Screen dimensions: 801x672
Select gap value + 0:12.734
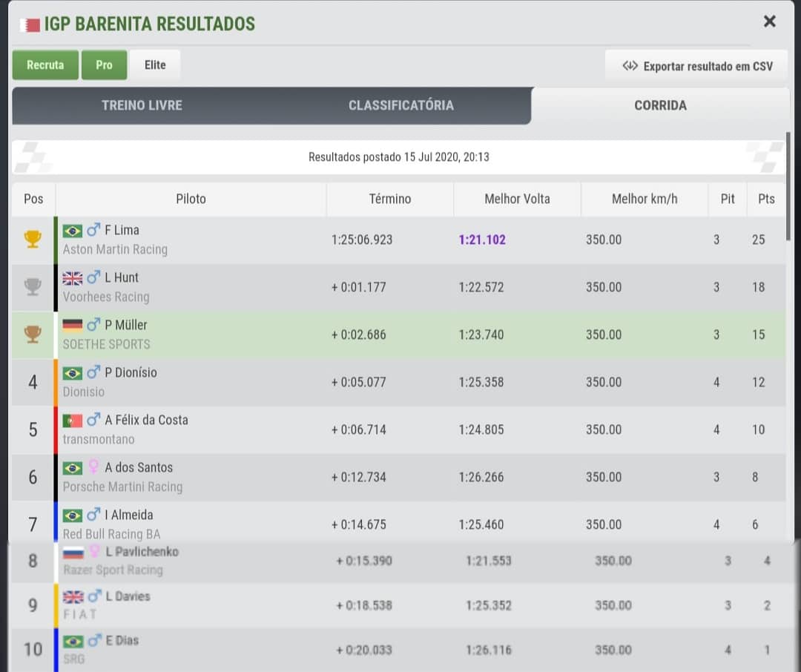click(359, 478)
